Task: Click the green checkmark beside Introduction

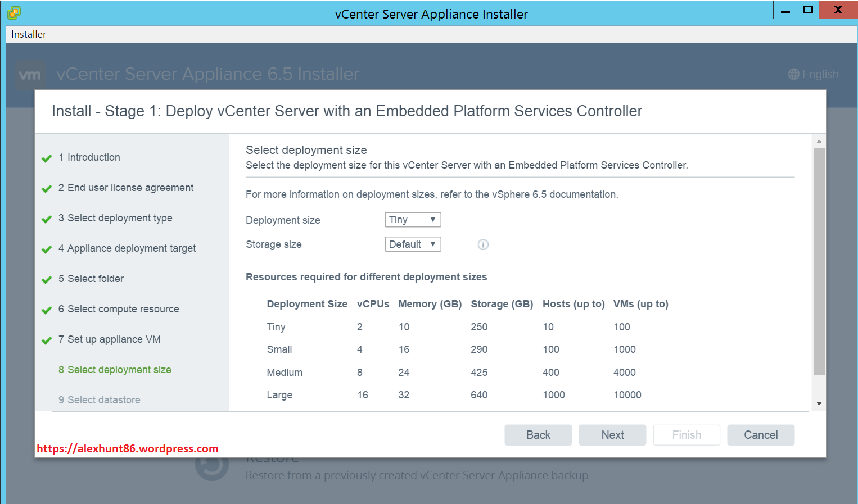Action: (46, 158)
